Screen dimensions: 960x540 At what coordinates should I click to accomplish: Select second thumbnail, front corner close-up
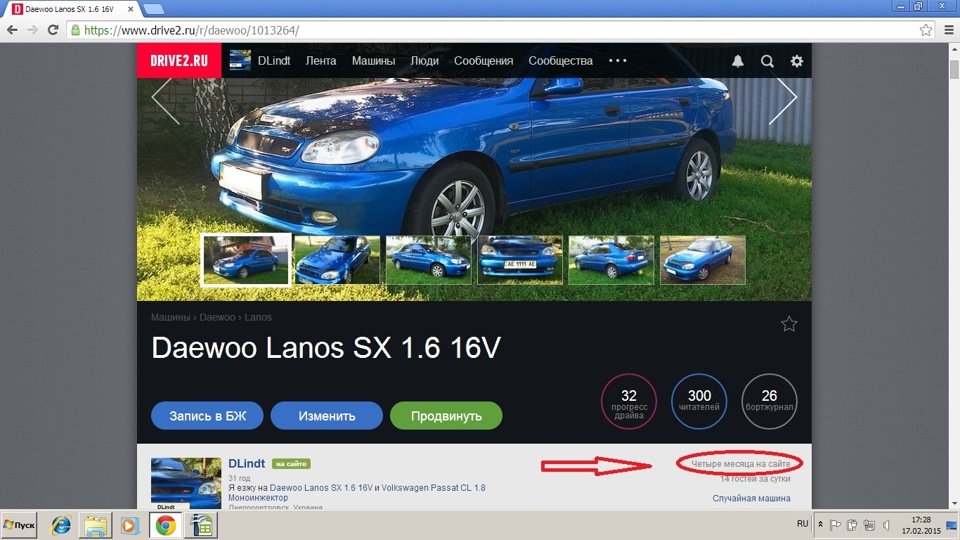(x=337, y=260)
